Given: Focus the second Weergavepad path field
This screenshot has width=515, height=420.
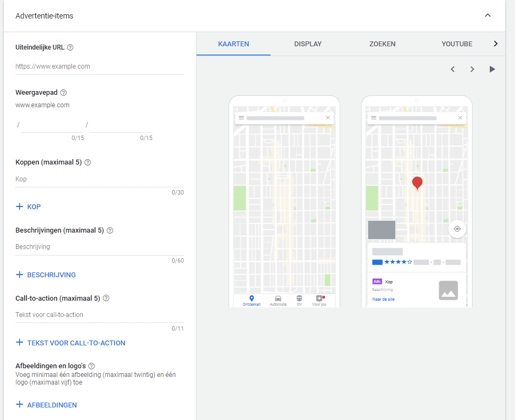Looking at the screenshot, I should 121,125.
